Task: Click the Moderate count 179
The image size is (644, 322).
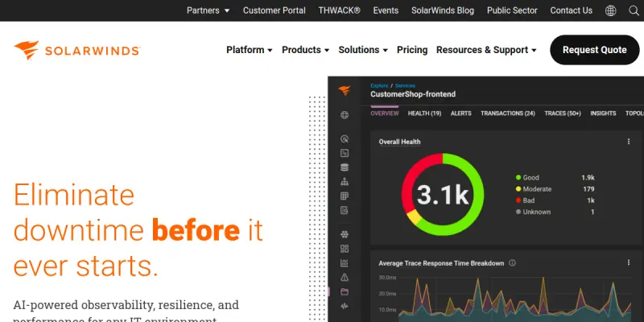Action: pos(588,189)
